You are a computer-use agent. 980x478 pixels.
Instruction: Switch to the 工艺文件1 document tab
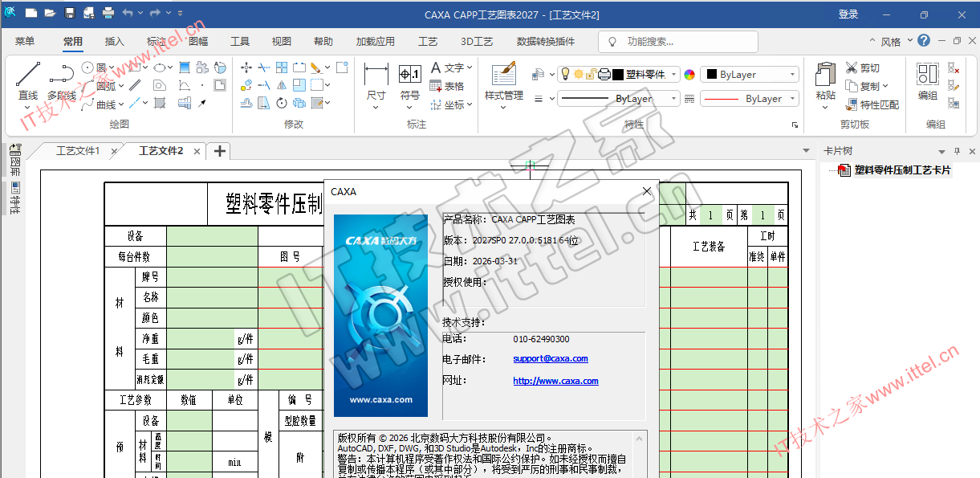[x=78, y=151]
